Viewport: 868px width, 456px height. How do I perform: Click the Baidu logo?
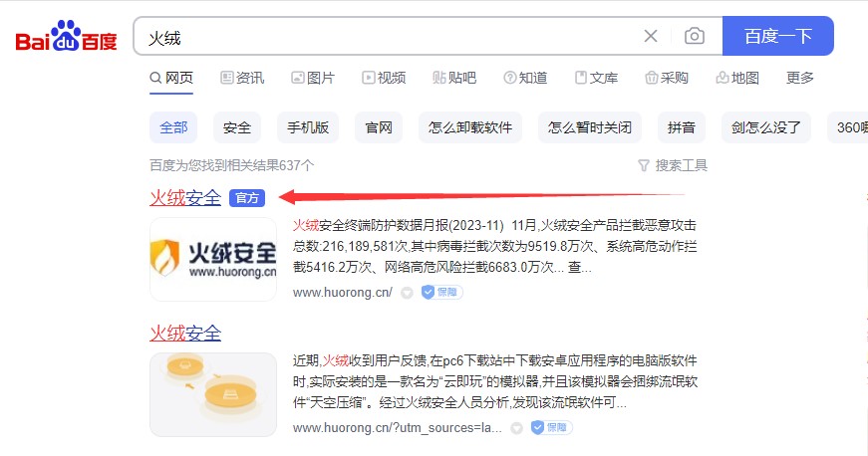tap(66, 37)
